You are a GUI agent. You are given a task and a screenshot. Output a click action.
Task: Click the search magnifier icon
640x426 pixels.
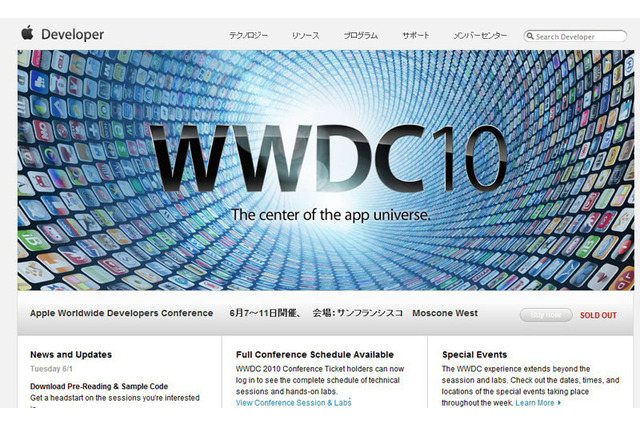[530, 36]
